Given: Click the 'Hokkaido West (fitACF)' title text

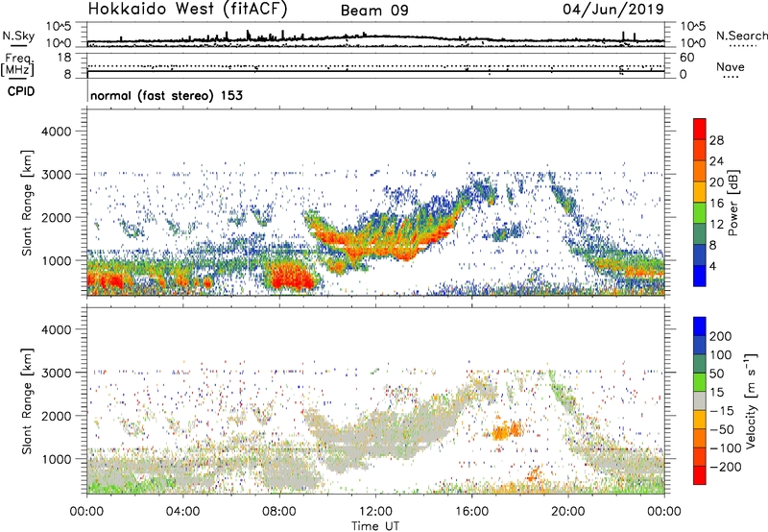Looking at the screenshot, I should tap(187, 10).
